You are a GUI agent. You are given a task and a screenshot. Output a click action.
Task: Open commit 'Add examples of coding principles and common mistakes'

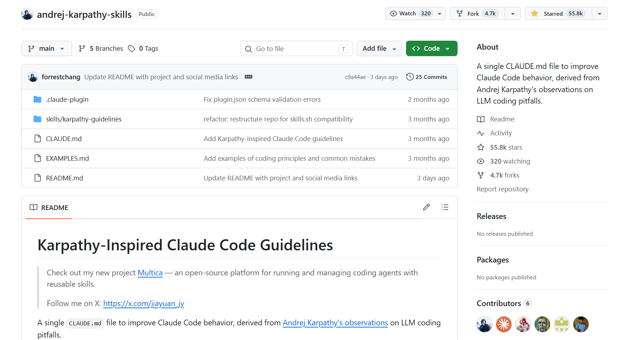(x=289, y=158)
